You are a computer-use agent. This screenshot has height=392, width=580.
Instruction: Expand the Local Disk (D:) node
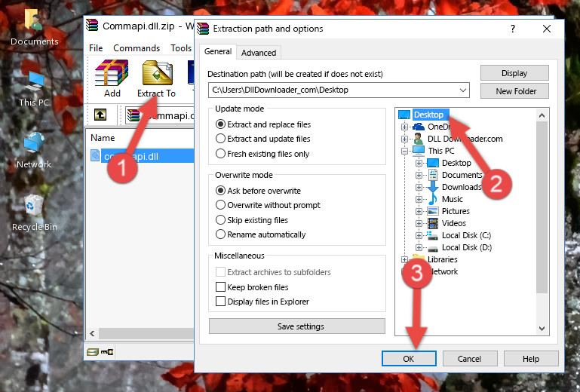click(x=419, y=248)
